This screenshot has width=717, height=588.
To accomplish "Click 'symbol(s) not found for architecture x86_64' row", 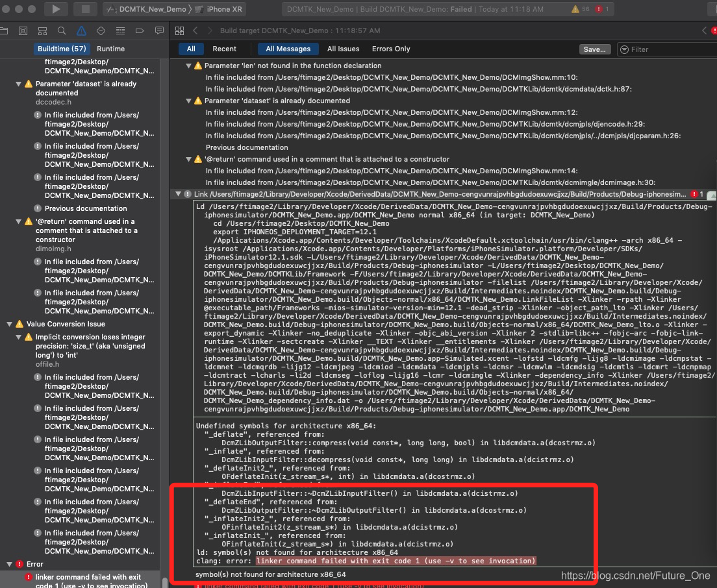I will pos(271,575).
